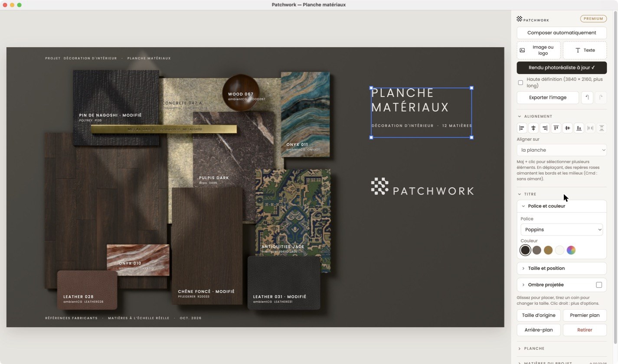Screen dimensions: 618x364
Task: Click the top-left handle of the title box
Action: pyautogui.click(x=371, y=88)
